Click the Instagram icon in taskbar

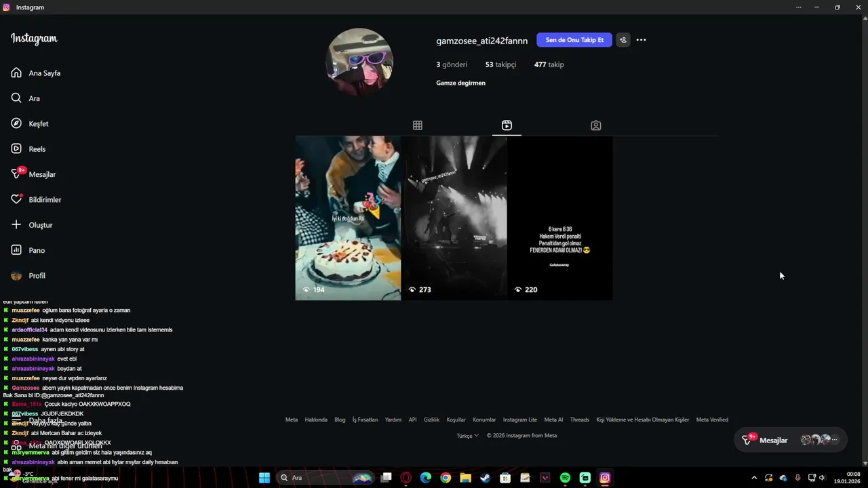[605, 478]
